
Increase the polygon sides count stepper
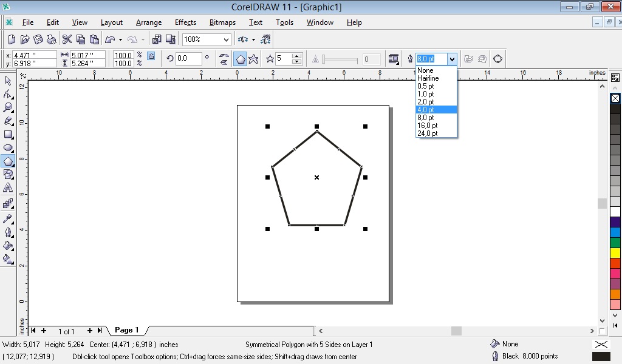coord(296,56)
